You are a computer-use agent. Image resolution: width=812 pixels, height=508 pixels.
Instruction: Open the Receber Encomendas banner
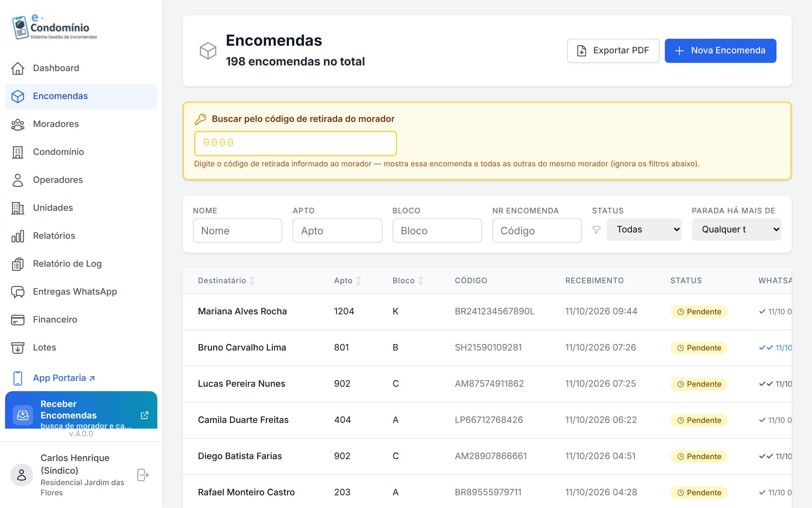click(81, 410)
